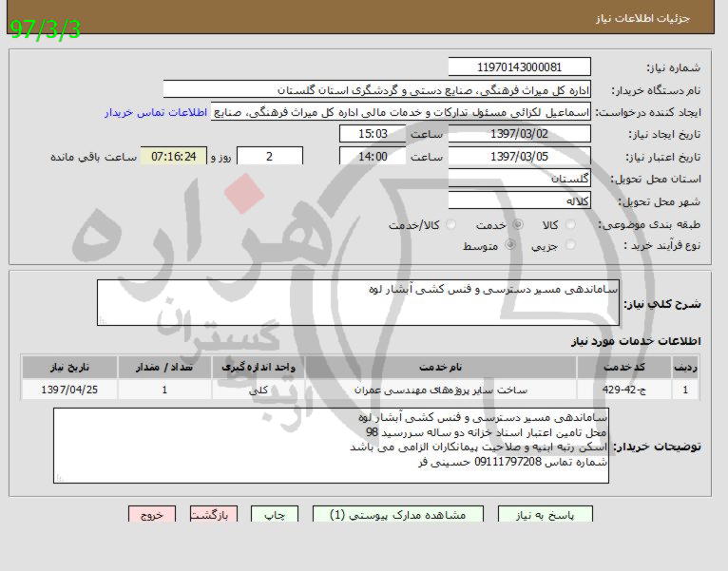This screenshot has width=728, height=571.
Task: Click the اطلاعات خدمات مورد نیاز heading
Action: point(636,341)
